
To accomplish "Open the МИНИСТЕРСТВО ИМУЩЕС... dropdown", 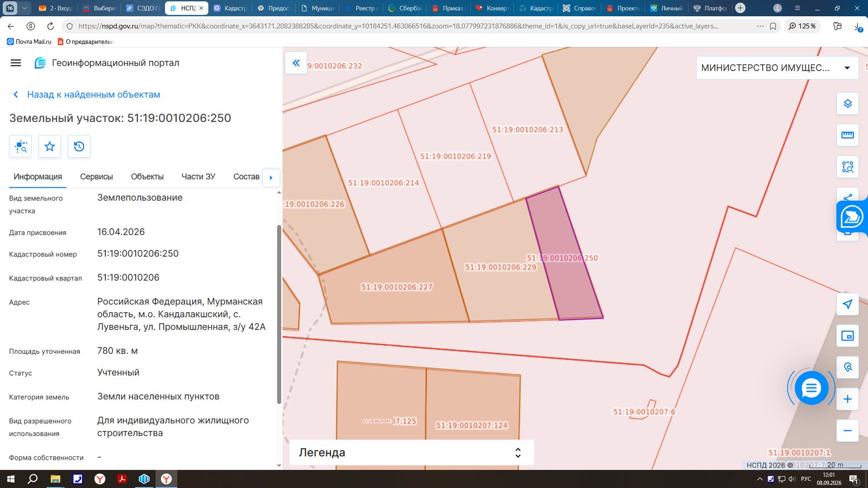I will [777, 68].
